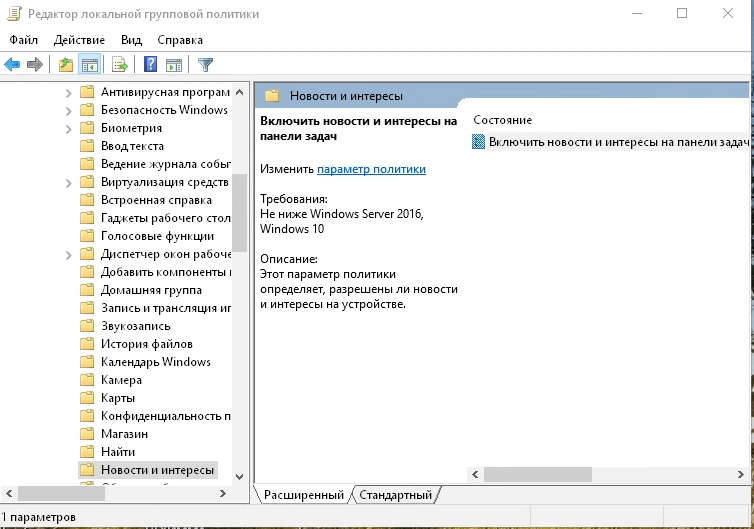This screenshot has height=529, width=754.
Task: Expand the Антивирусная программа node
Action: pos(68,93)
